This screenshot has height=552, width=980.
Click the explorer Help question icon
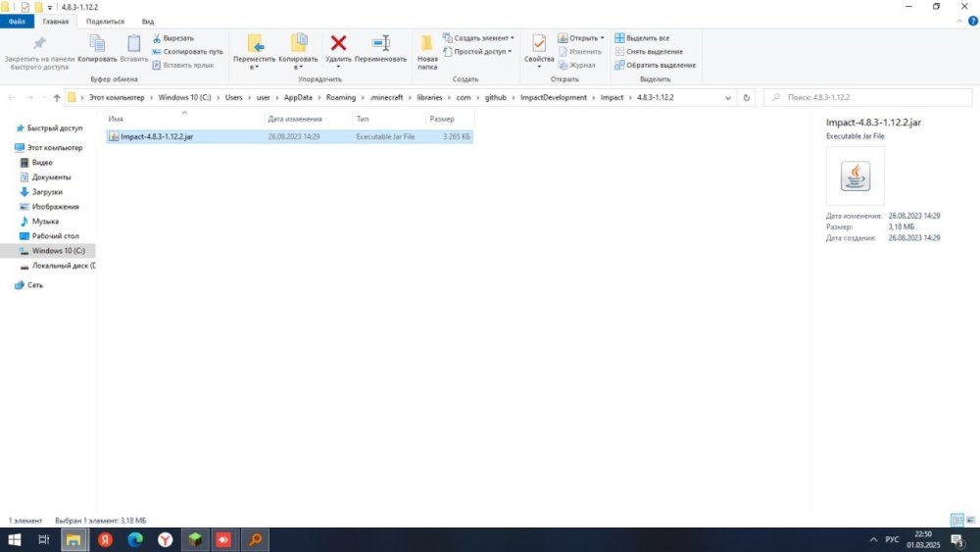(x=972, y=22)
